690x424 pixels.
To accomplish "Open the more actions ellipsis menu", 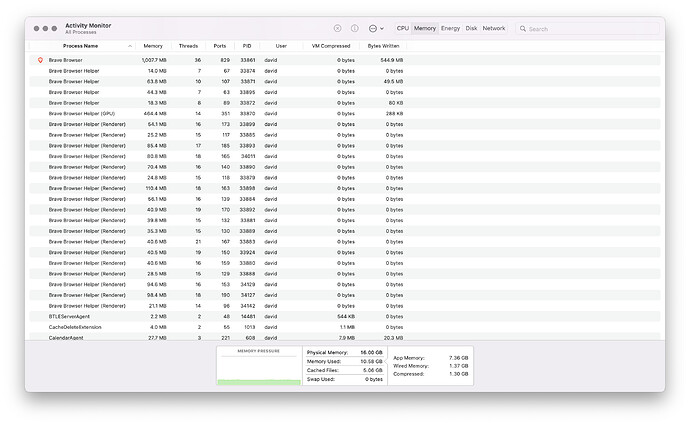I will point(376,28).
